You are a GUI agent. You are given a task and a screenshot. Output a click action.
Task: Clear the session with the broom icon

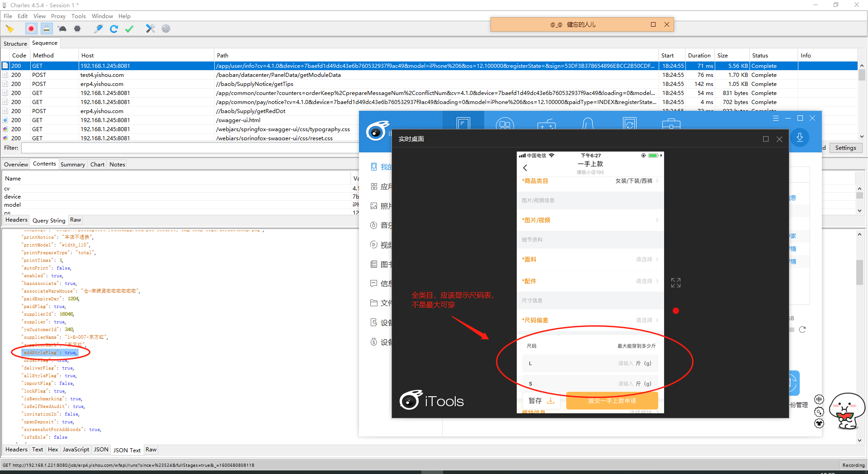(x=9, y=29)
